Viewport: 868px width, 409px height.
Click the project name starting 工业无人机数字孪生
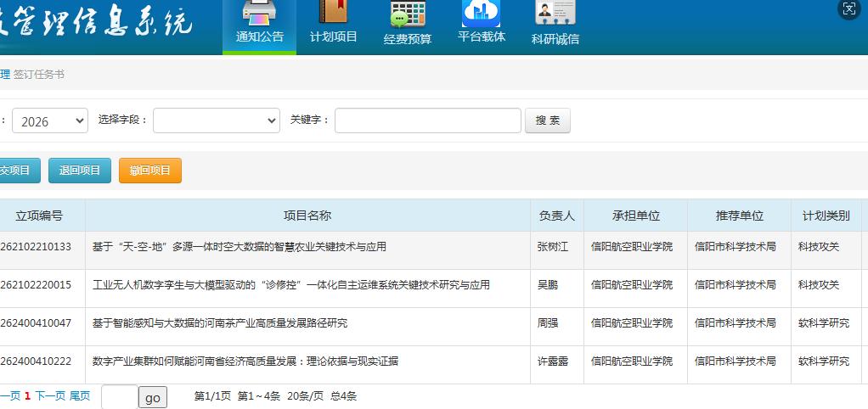(291, 285)
